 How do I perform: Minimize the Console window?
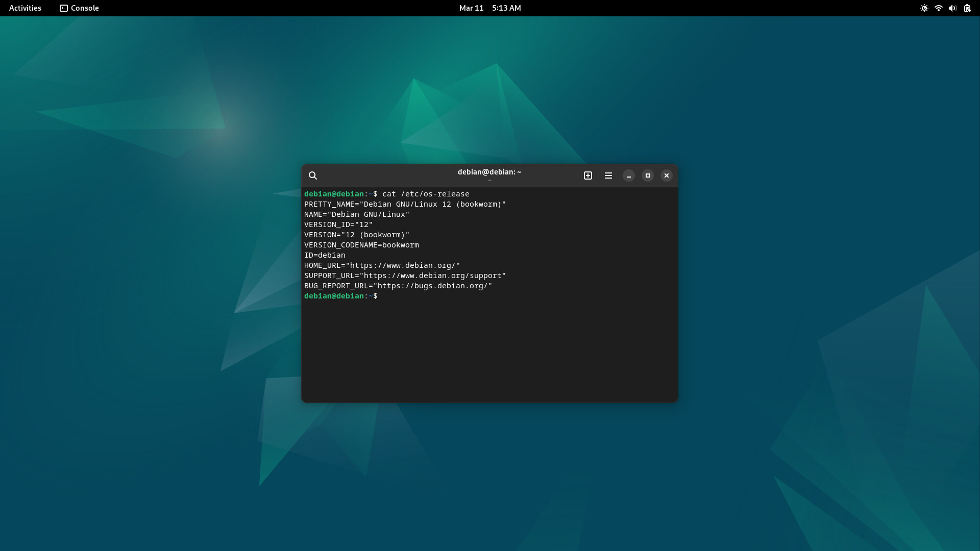coord(629,176)
